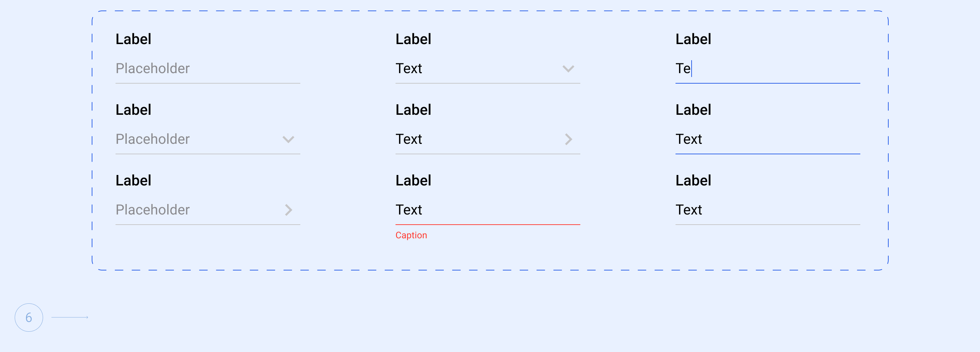Click the Label above the Placeholder down-chevron dropdown

(133, 110)
